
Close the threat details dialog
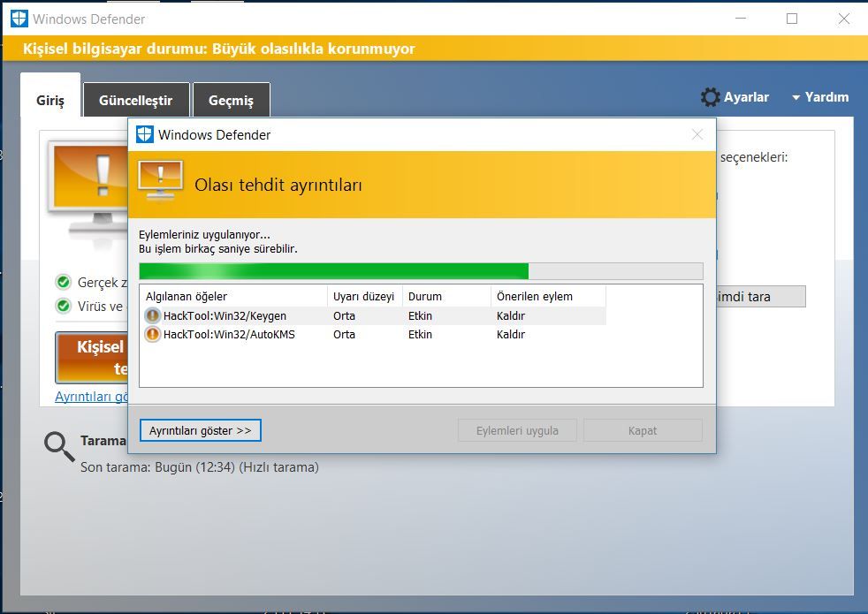click(697, 134)
